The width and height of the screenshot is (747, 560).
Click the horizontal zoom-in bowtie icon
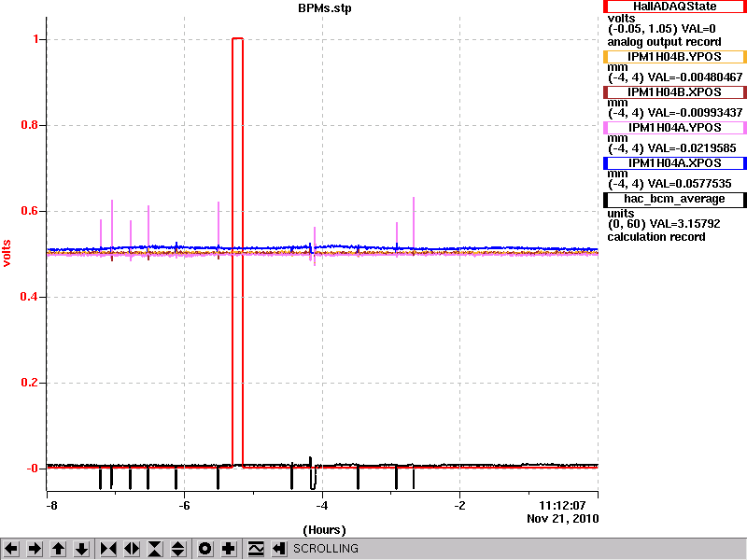click(108, 549)
